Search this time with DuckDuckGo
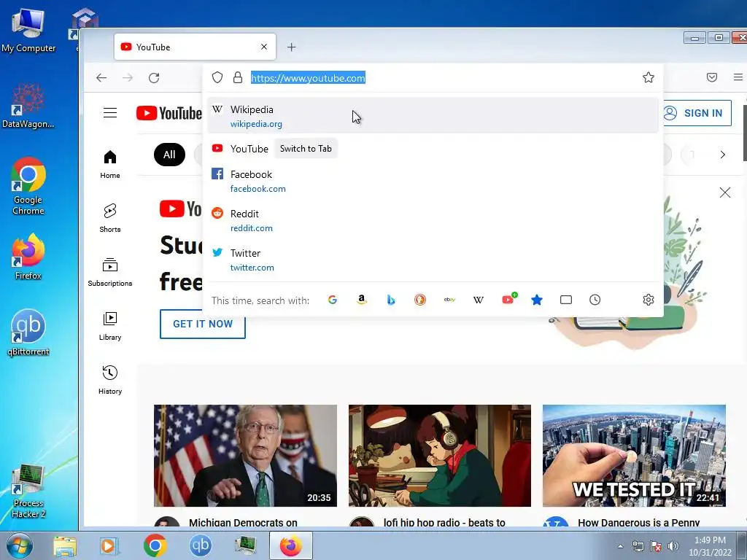Viewport: 747px width, 560px height. pyautogui.click(x=419, y=300)
